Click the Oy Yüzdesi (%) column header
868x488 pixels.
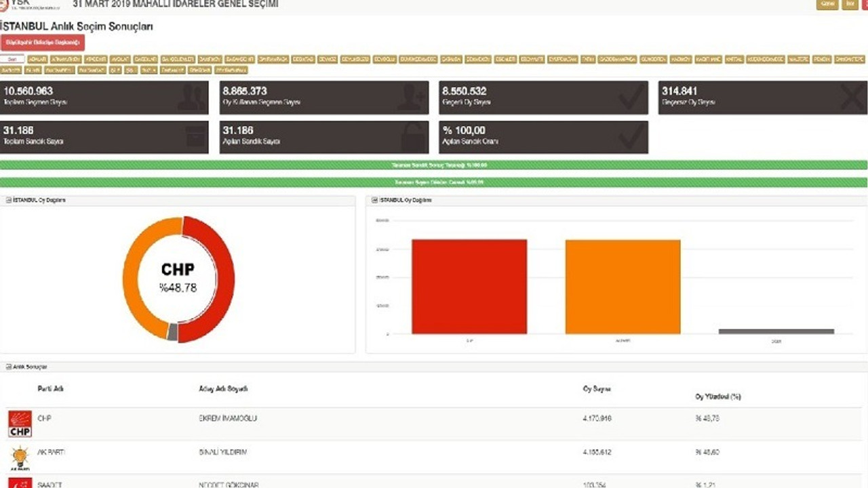tap(718, 396)
